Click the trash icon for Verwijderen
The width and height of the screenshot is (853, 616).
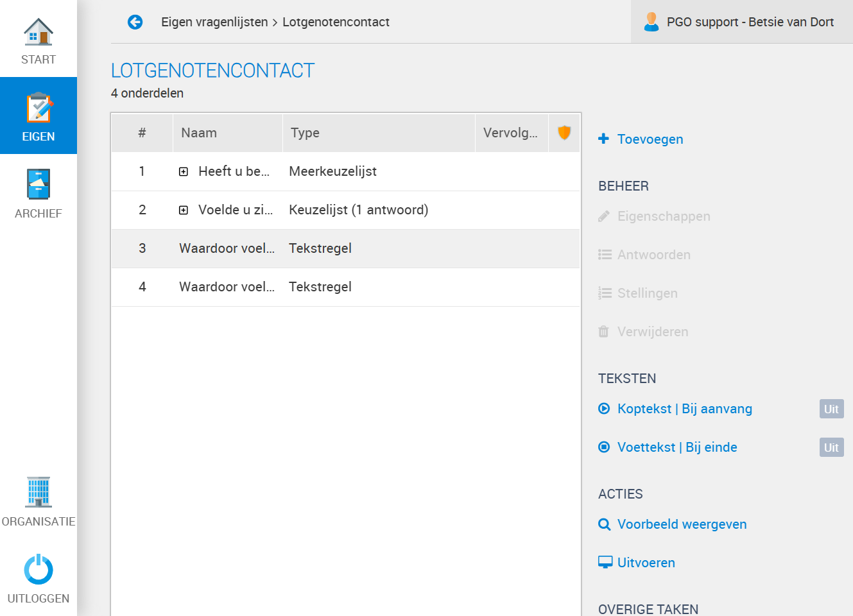tap(603, 332)
